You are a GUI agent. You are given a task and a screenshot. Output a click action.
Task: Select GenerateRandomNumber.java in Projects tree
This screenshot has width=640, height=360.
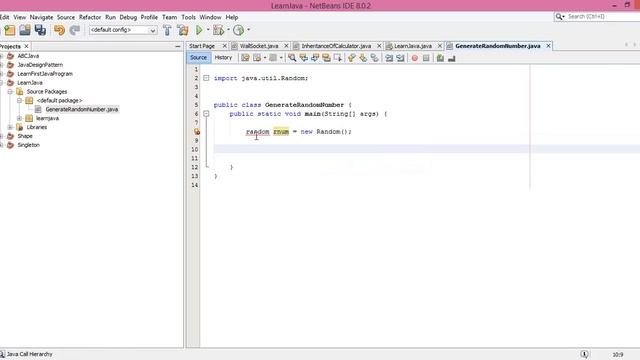(82, 109)
